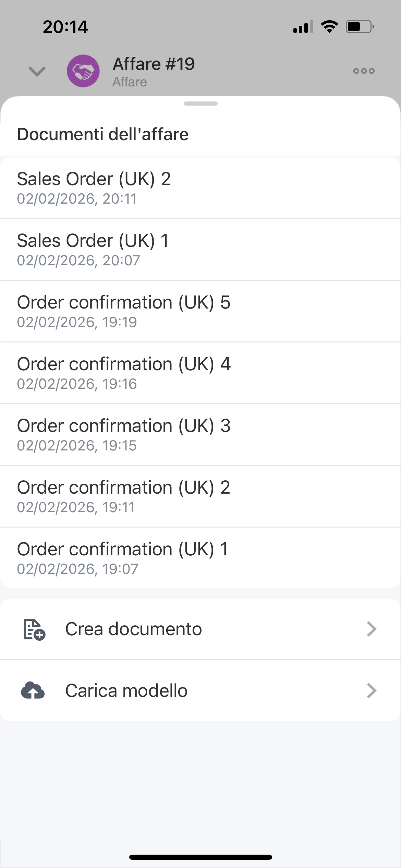Select Order confirmation (UK) 3
The height and width of the screenshot is (868, 401).
point(200,435)
